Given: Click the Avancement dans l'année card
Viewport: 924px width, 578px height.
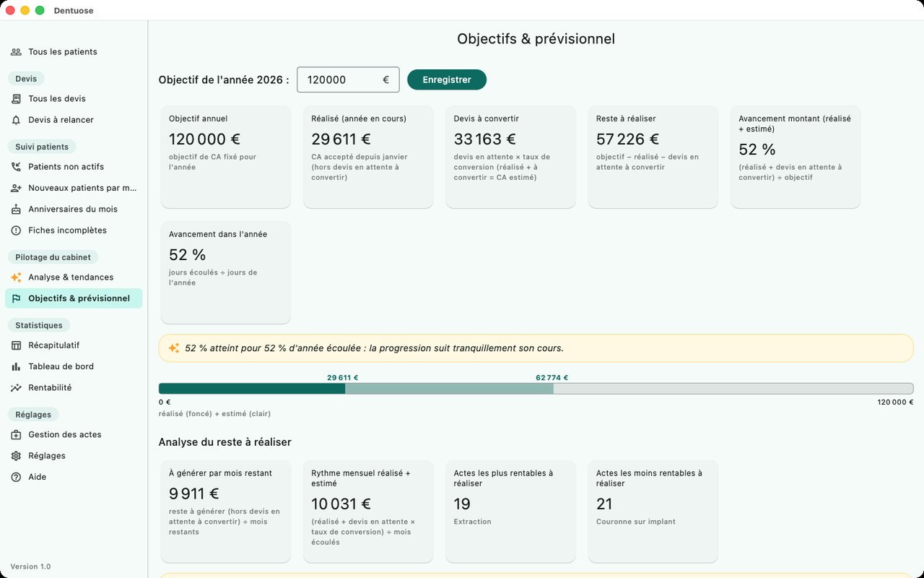Looking at the screenshot, I should click(x=226, y=272).
